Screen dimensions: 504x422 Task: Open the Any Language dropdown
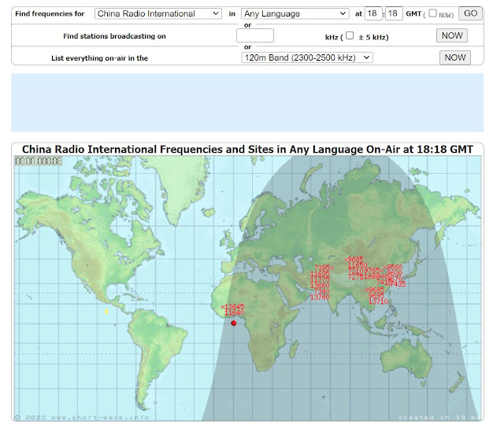click(295, 14)
